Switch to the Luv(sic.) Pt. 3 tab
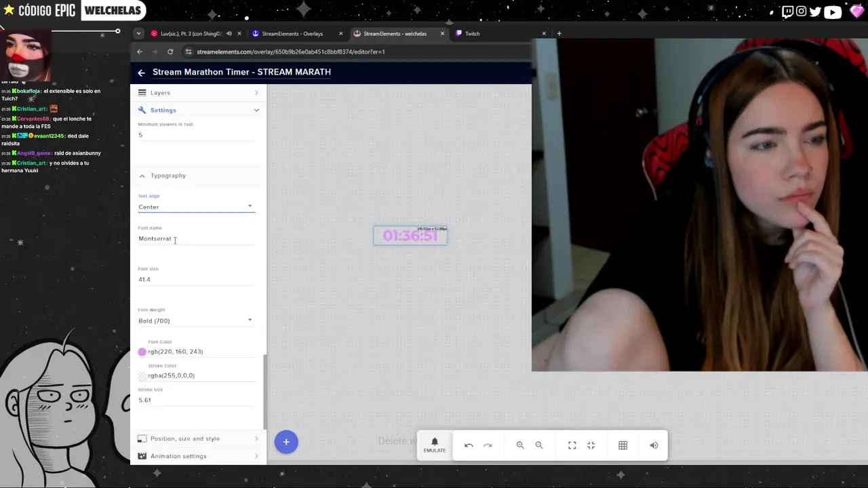Screen dimensions: 868x488 point(190,33)
